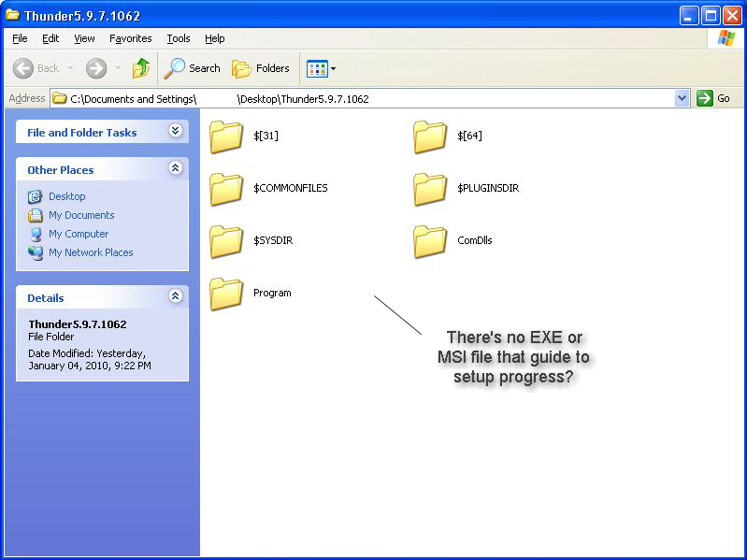747x560 pixels.
Task: Open the Favorites menu
Action: pos(130,38)
